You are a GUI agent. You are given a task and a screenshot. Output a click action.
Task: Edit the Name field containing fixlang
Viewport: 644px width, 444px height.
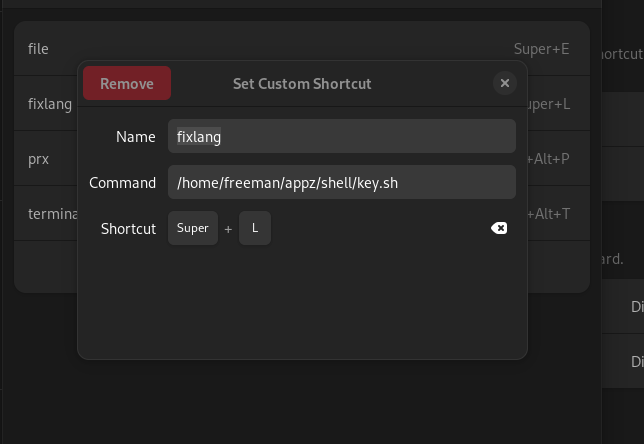point(342,136)
